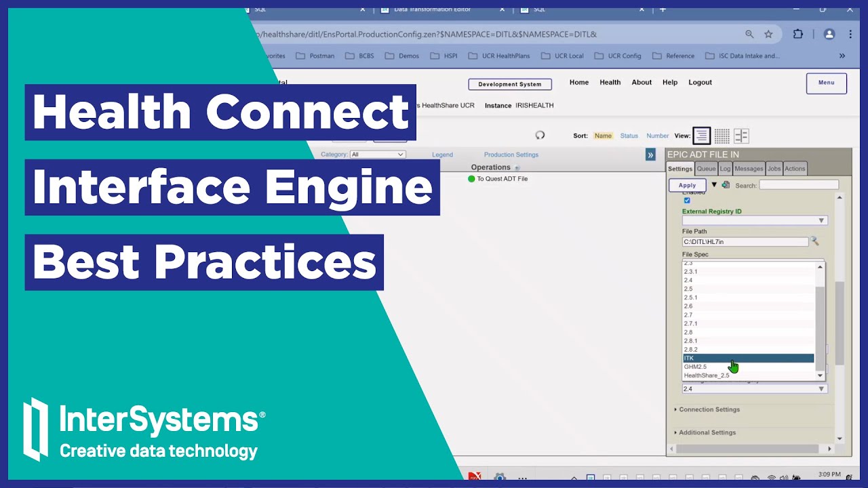This screenshot has height=488, width=868.
Task: Collapse settings panel with double-arrow button
Action: click(650, 155)
